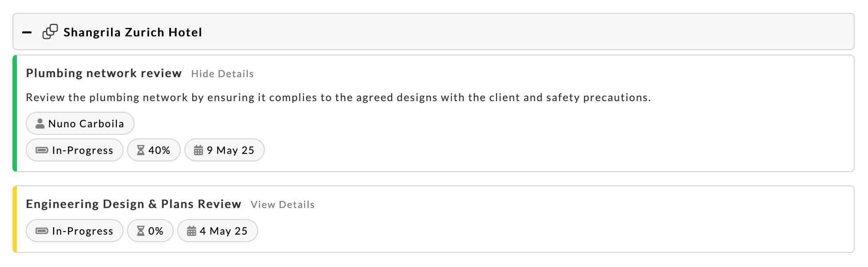The image size is (868, 267).
Task: Click the Shangrila Zurich Hotel header title
Action: [x=132, y=32]
